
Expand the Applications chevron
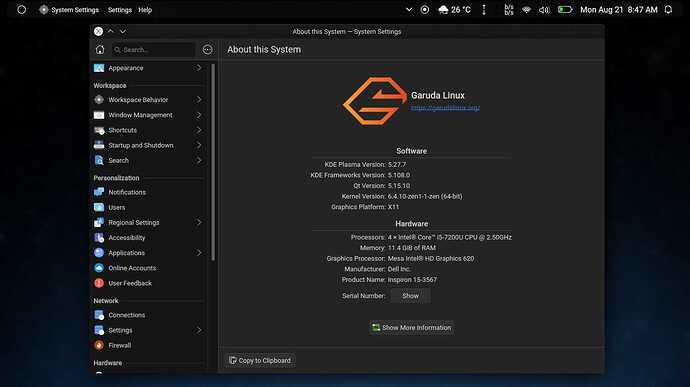click(x=199, y=253)
